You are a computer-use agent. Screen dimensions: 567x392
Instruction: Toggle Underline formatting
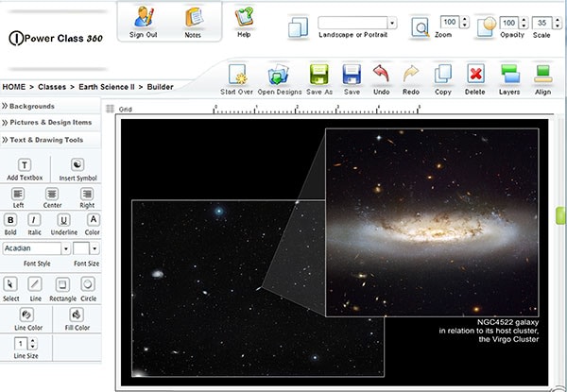(x=63, y=220)
